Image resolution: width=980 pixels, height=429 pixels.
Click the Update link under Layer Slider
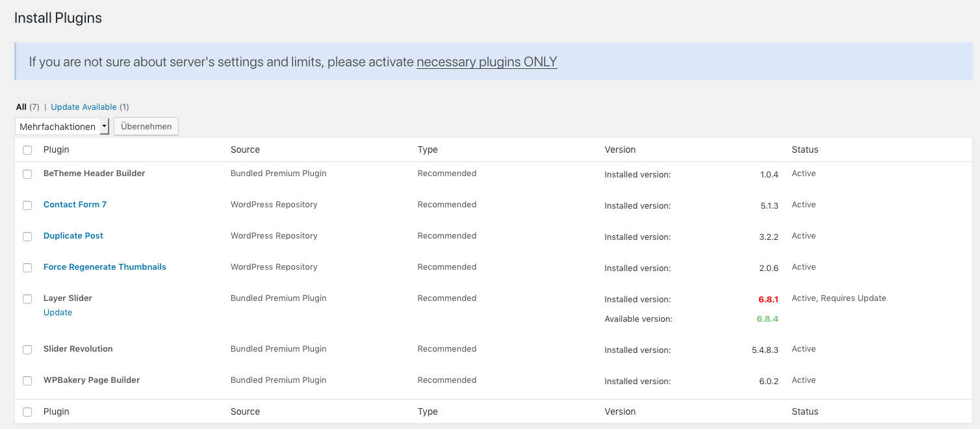coord(58,313)
